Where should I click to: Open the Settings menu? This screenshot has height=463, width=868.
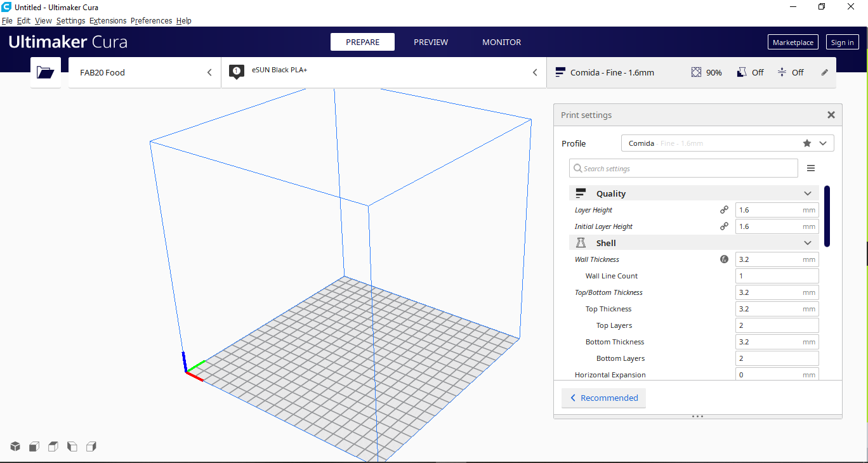point(70,21)
